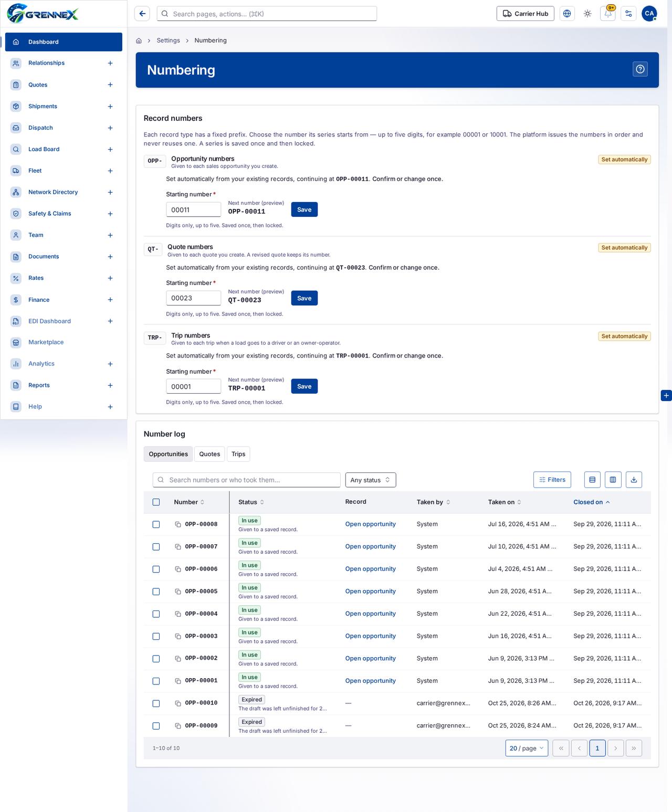Click the Search pages, actions search box

tap(267, 14)
